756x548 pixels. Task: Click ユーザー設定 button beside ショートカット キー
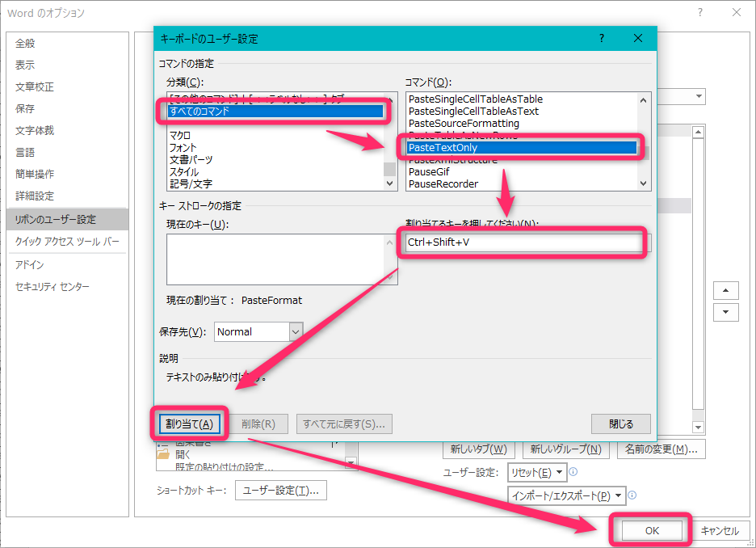point(280,490)
